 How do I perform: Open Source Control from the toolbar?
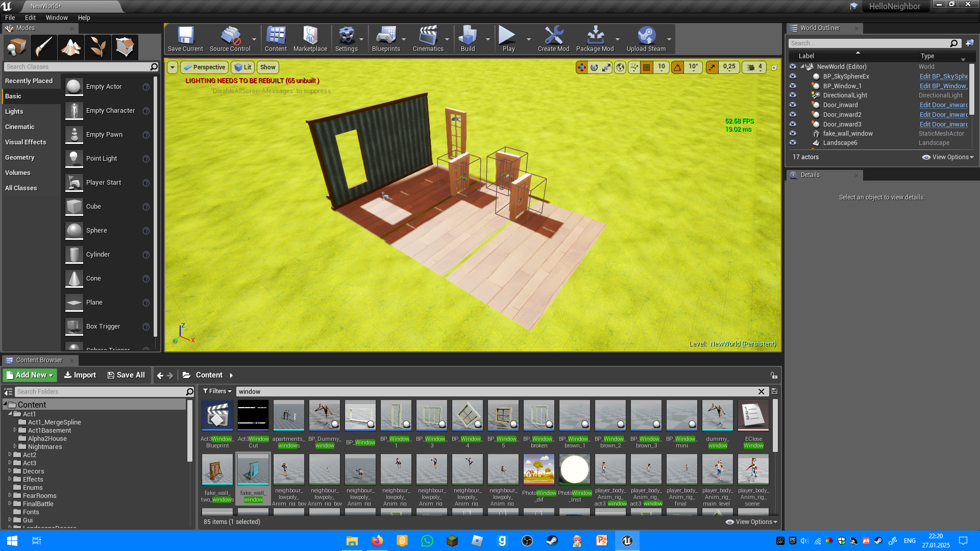tap(230, 39)
